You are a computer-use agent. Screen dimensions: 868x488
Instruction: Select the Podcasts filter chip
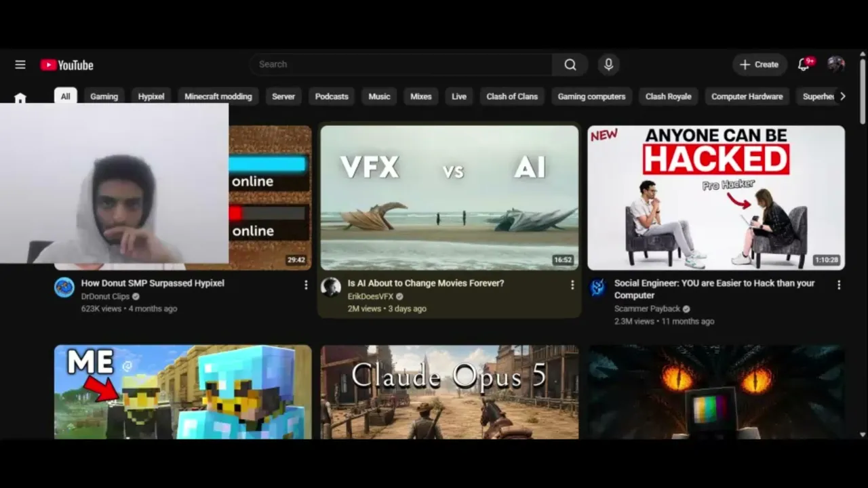(x=332, y=96)
